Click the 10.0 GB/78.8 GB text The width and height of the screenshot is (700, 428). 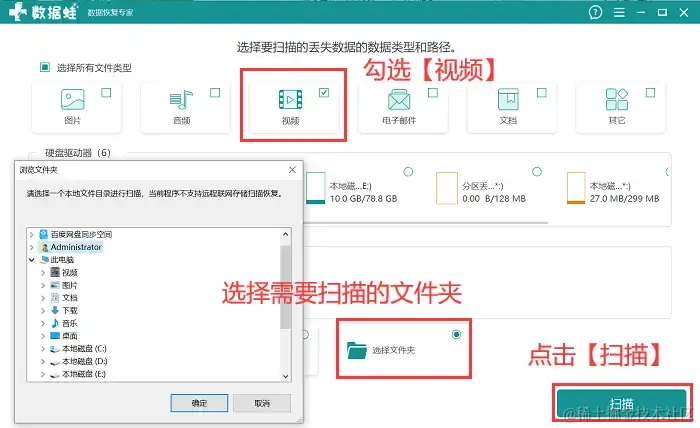363,199
